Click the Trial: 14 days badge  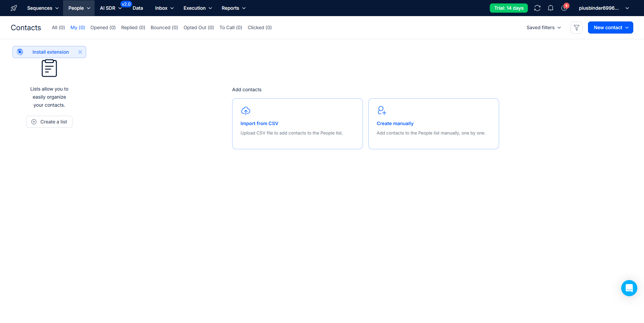click(508, 8)
